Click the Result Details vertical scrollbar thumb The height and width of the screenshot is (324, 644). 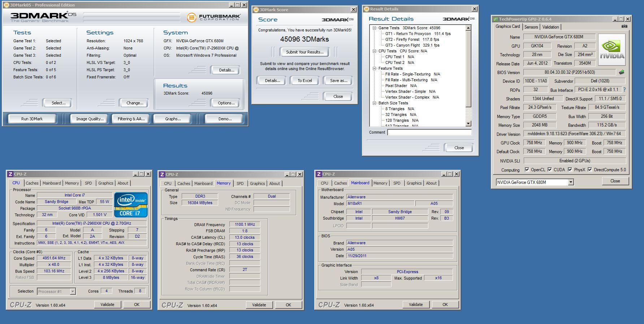point(468,69)
